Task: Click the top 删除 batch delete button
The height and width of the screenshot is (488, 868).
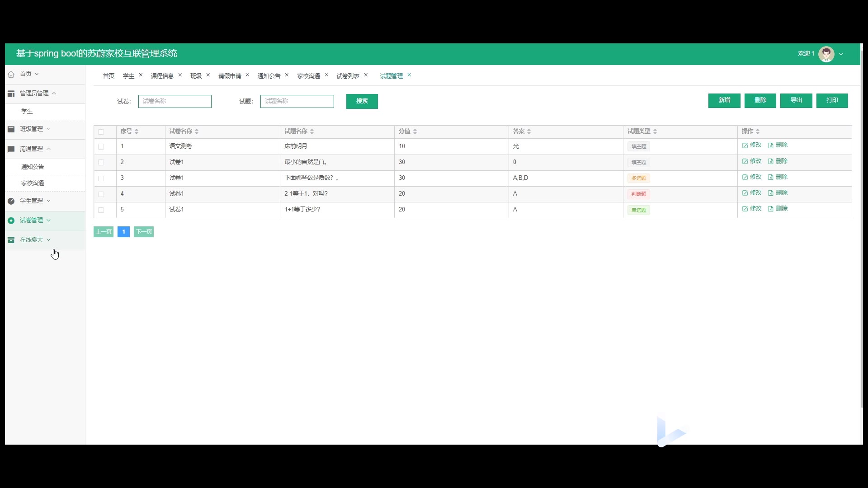Action: [760, 100]
